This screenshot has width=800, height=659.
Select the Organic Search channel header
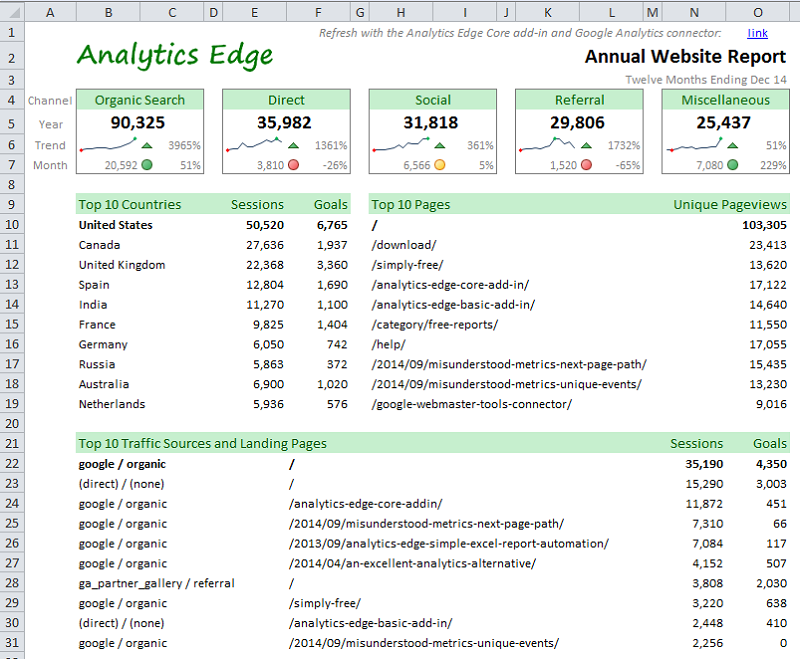pyautogui.click(x=140, y=100)
